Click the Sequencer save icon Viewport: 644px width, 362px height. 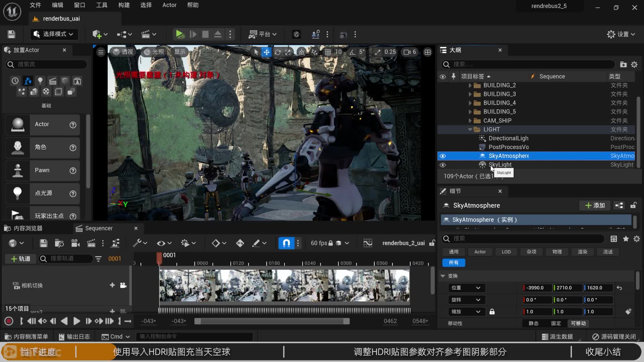tap(43, 243)
